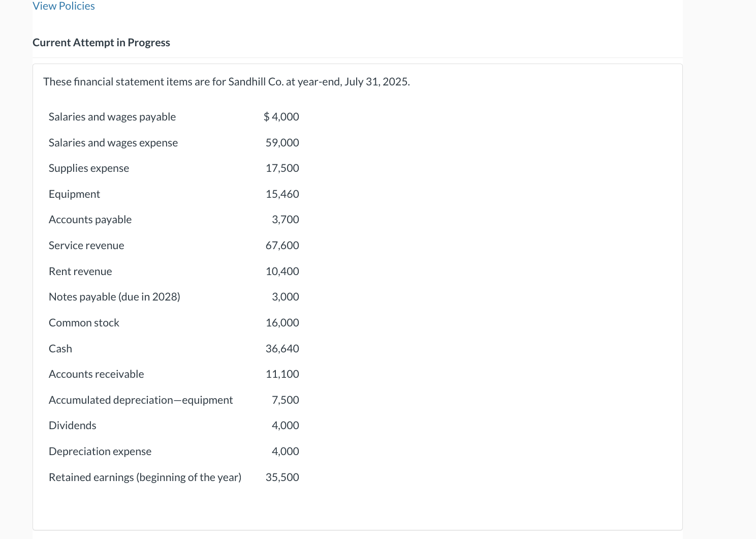Click the Equipment label
The height and width of the screenshot is (539, 756).
coord(74,194)
